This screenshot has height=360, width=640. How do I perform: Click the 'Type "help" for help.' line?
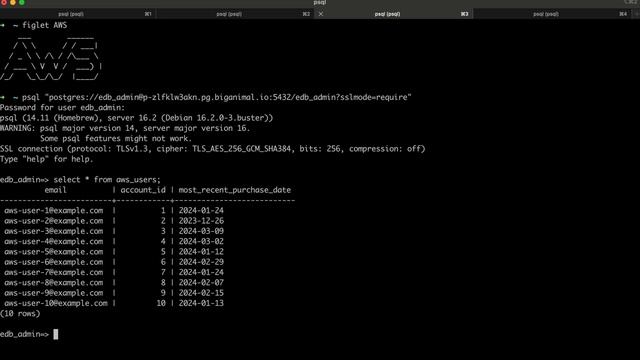point(47,159)
